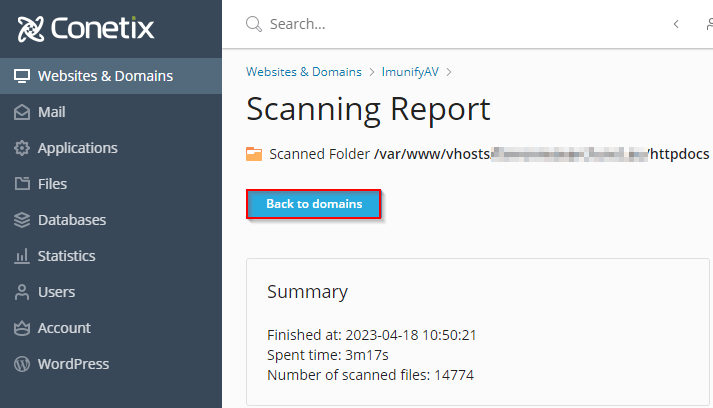Click the search magnifier icon
713x408 pixels.
(254, 24)
